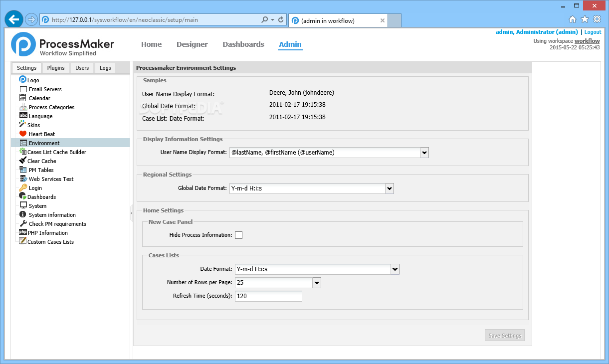Click the Email Servers icon
609x364 pixels.
[x=23, y=89]
